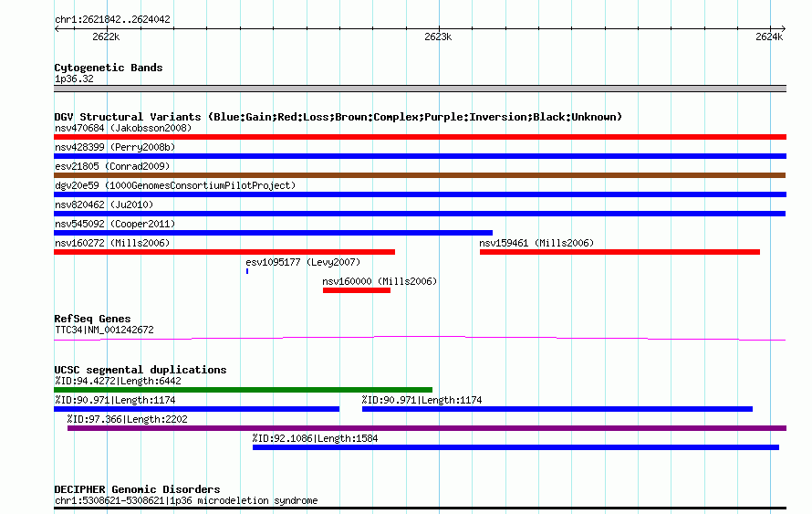Click the left 90.971% Length 1174 blue bar
The height and width of the screenshot is (514, 812).
[196, 409]
